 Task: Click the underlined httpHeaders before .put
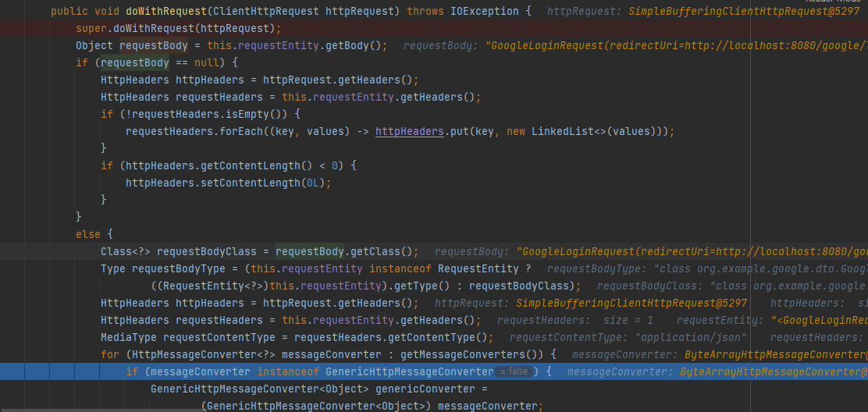click(x=410, y=132)
